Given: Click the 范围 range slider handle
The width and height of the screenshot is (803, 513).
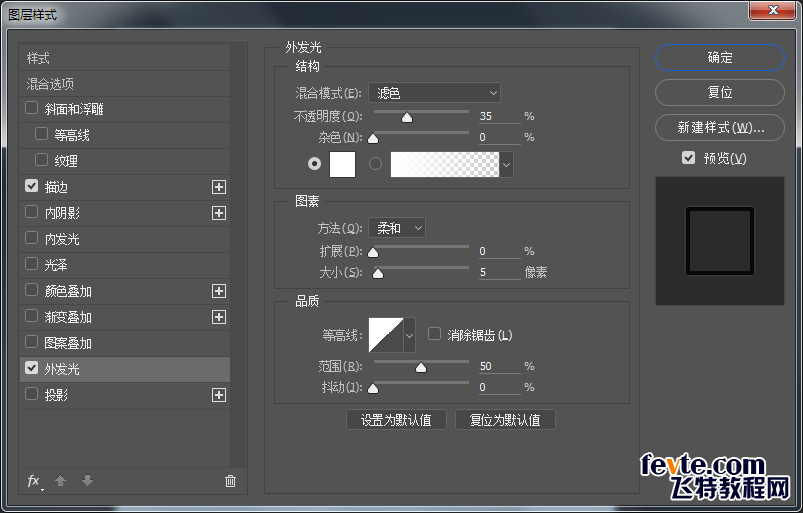Looking at the screenshot, I should (421, 368).
